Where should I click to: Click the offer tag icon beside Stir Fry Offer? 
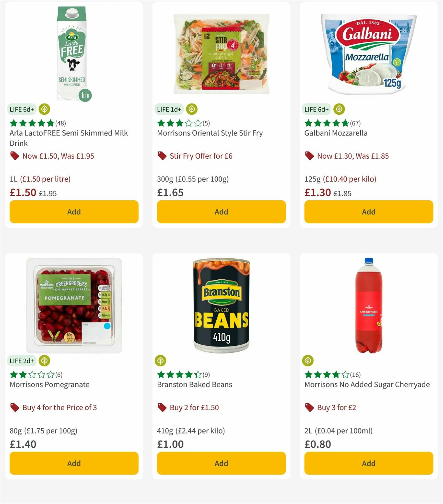(162, 156)
